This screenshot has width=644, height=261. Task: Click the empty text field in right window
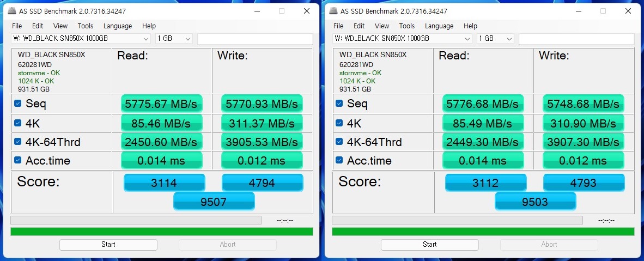[576, 39]
